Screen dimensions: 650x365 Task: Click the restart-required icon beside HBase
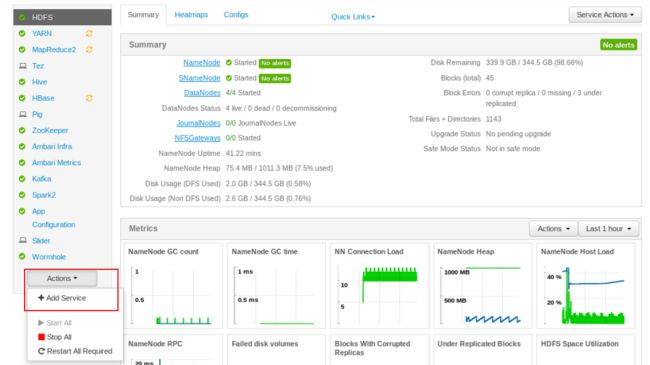coord(89,98)
